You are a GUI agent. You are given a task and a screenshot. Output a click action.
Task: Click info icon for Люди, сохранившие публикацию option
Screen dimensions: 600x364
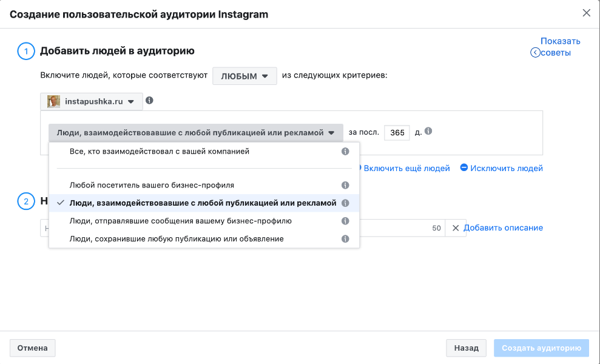345,239
